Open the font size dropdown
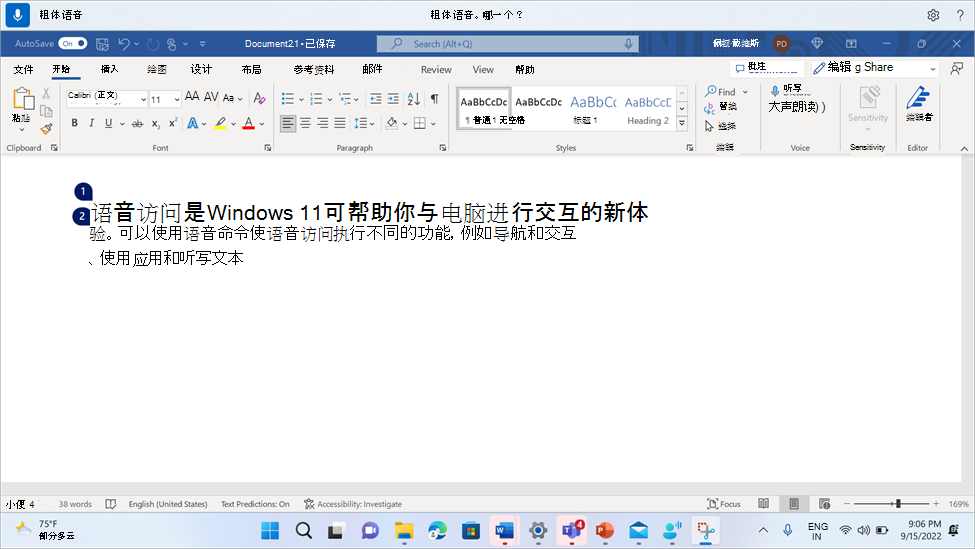The image size is (975, 549). 177,99
